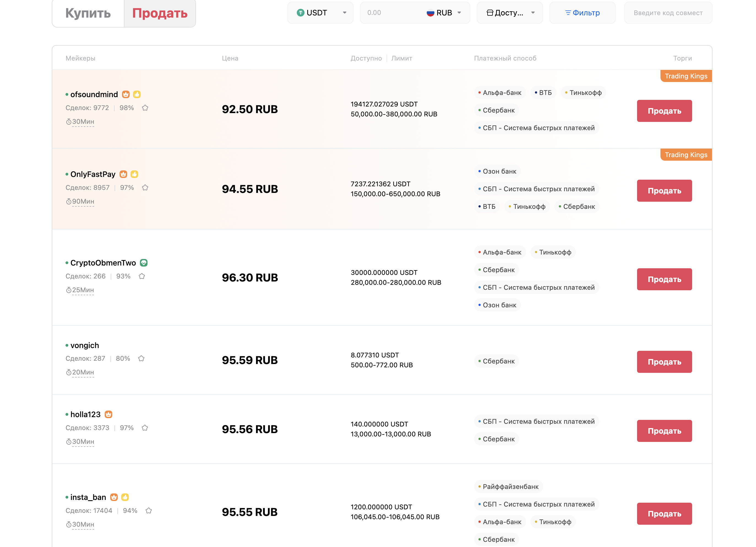The image size is (756, 547).
Task: Click green verified shield icon next to CryptoObmenTwo
Action: [x=144, y=263]
